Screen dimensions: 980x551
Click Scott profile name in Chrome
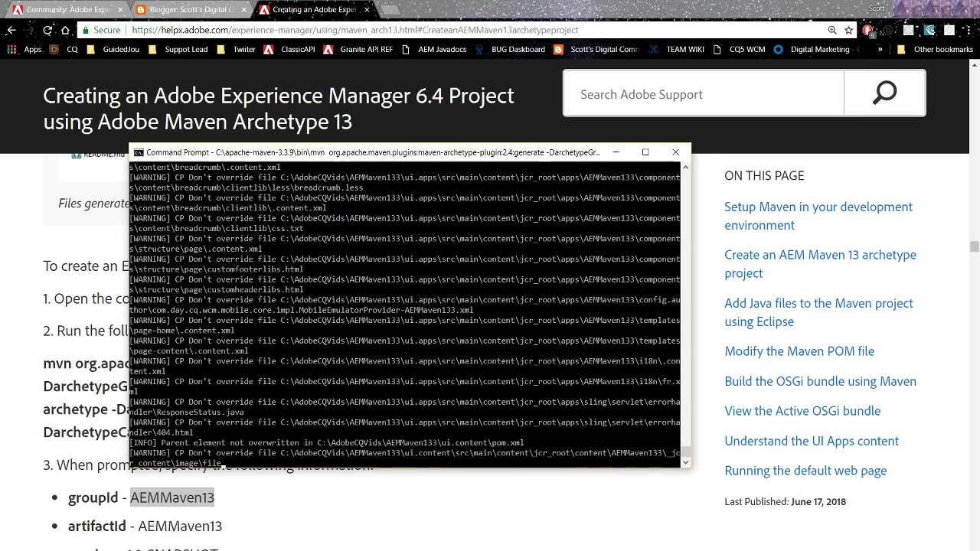(x=877, y=8)
